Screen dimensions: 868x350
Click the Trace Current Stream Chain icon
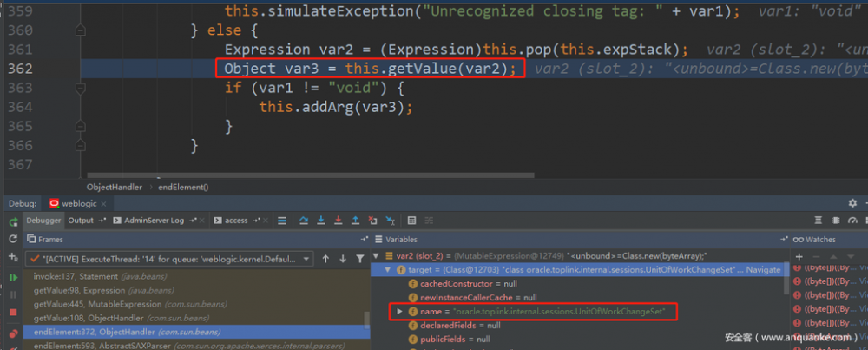click(x=429, y=221)
